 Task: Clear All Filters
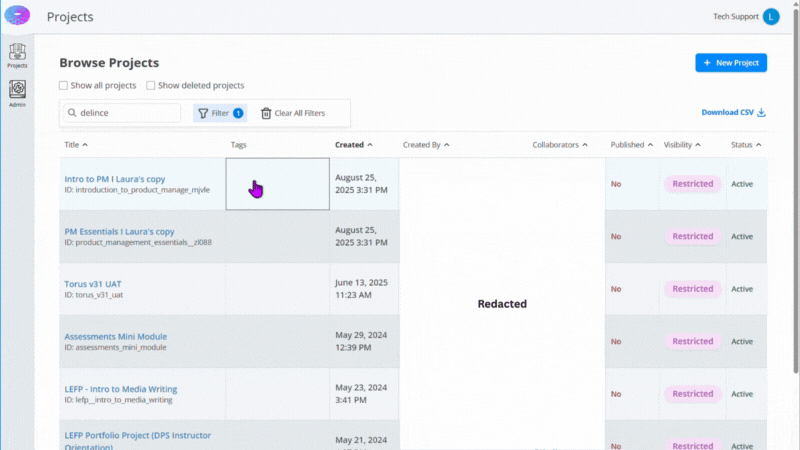[293, 113]
